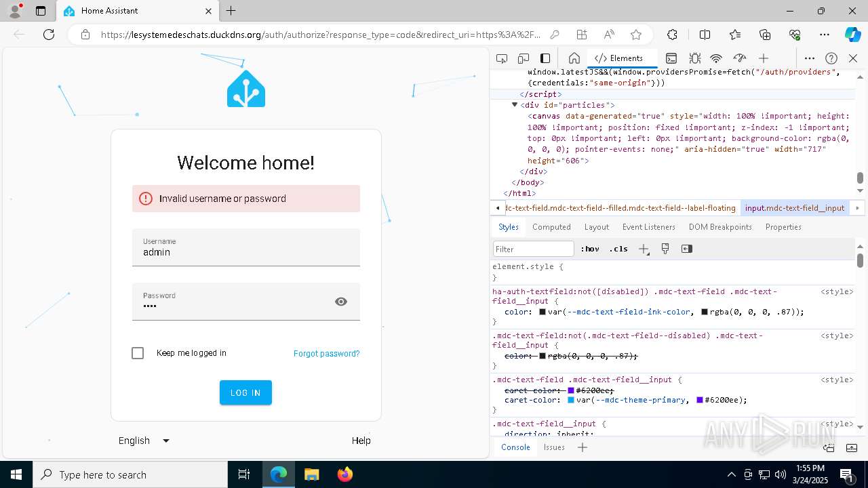Open the Help link
The width and height of the screenshot is (868, 488).
tap(361, 441)
